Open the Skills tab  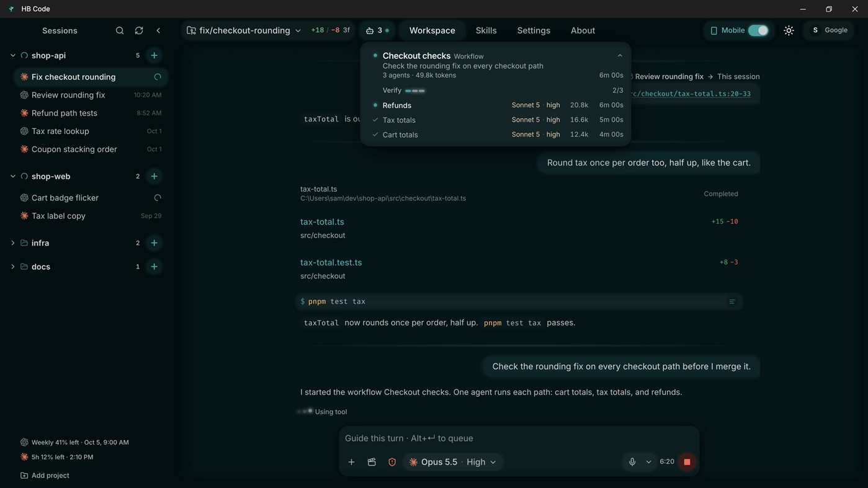click(486, 30)
